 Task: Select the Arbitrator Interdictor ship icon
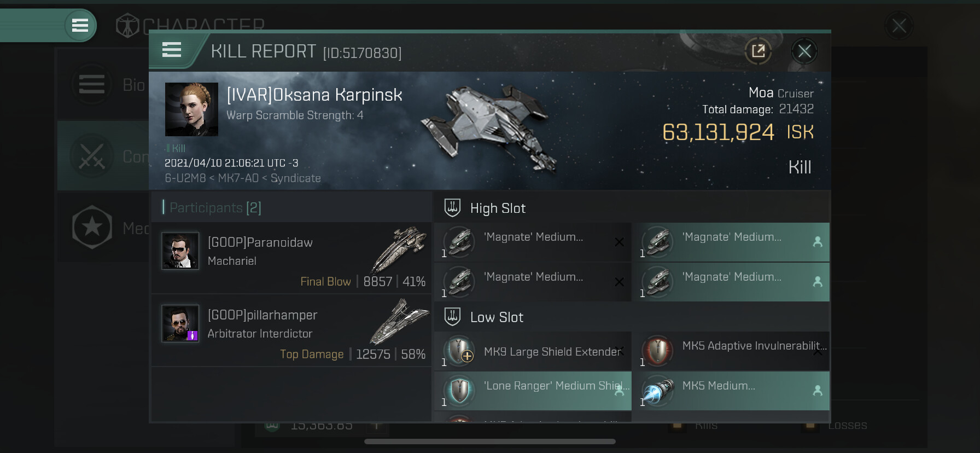(399, 321)
